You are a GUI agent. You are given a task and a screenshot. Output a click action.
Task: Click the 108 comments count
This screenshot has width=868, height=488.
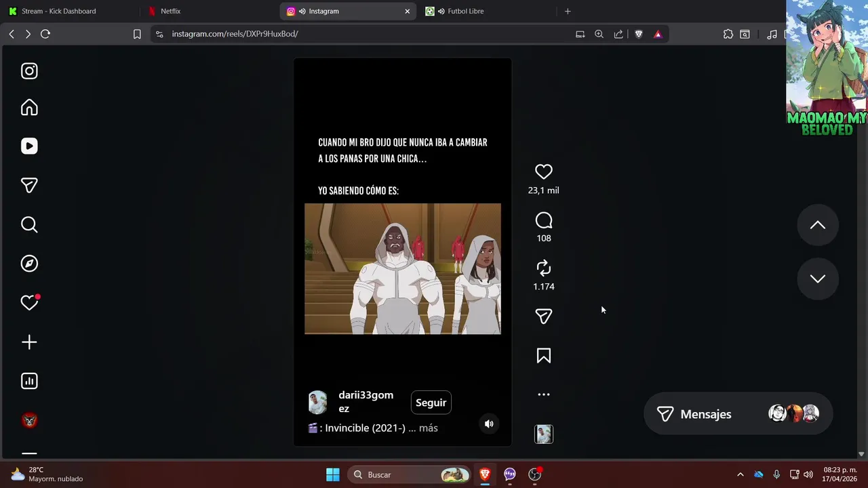(x=544, y=239)
